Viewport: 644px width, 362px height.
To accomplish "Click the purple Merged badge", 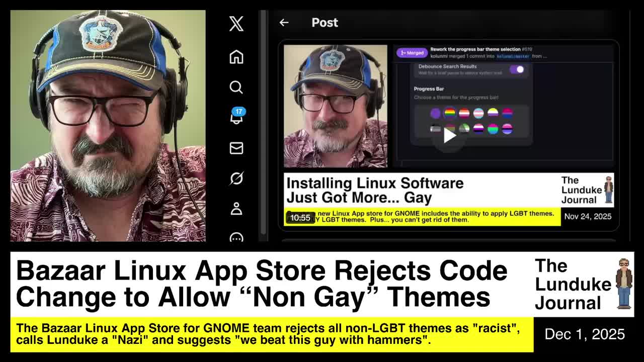I will coord(412,53).
